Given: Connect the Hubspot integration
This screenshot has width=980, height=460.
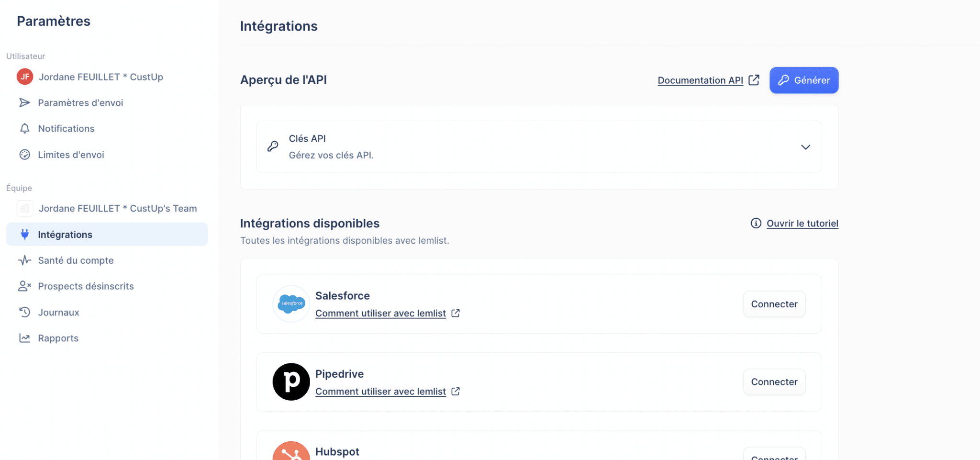Looking at the screenshot, I should click(774, 455).
